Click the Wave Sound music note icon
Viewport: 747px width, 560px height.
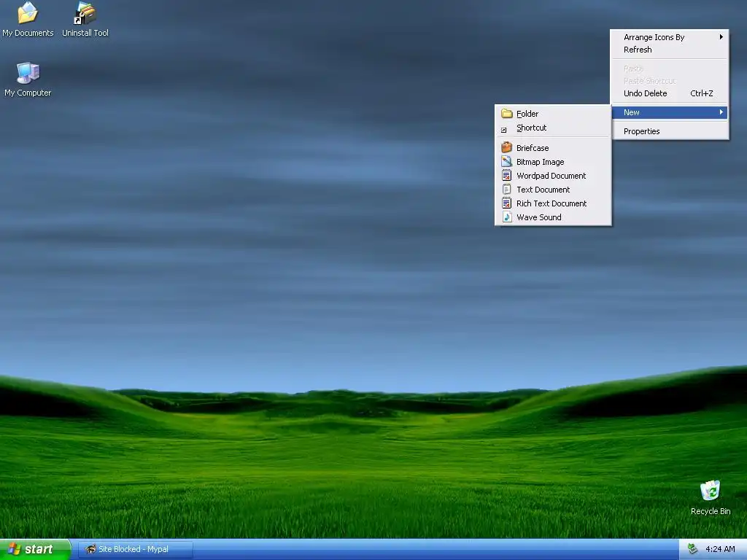click(507, 217)
